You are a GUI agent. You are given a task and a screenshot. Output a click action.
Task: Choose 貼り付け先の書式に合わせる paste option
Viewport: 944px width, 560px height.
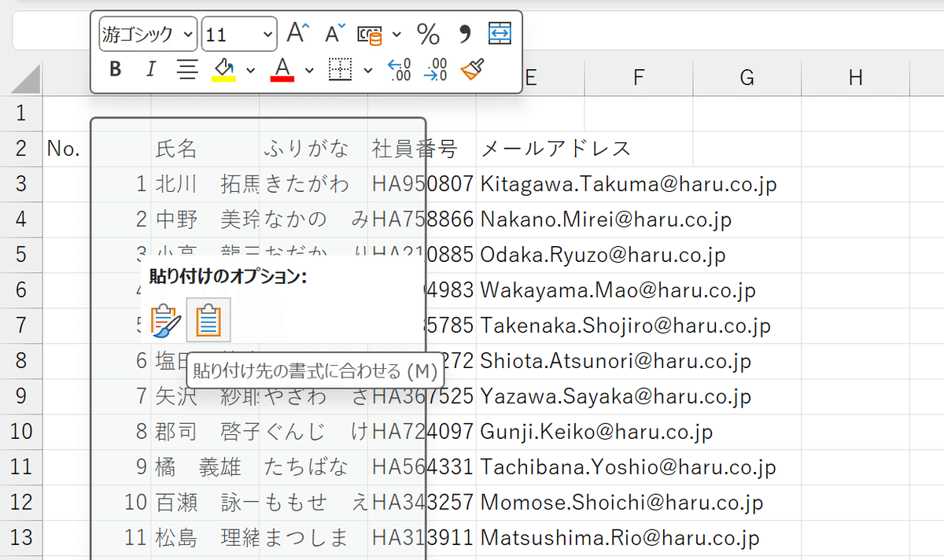tap(208, 320)
